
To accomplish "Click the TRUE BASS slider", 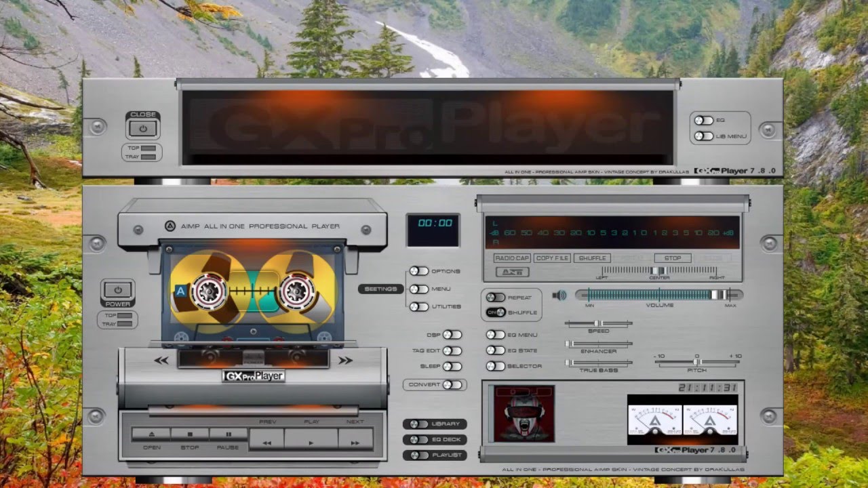I will (x=599, y=363).
